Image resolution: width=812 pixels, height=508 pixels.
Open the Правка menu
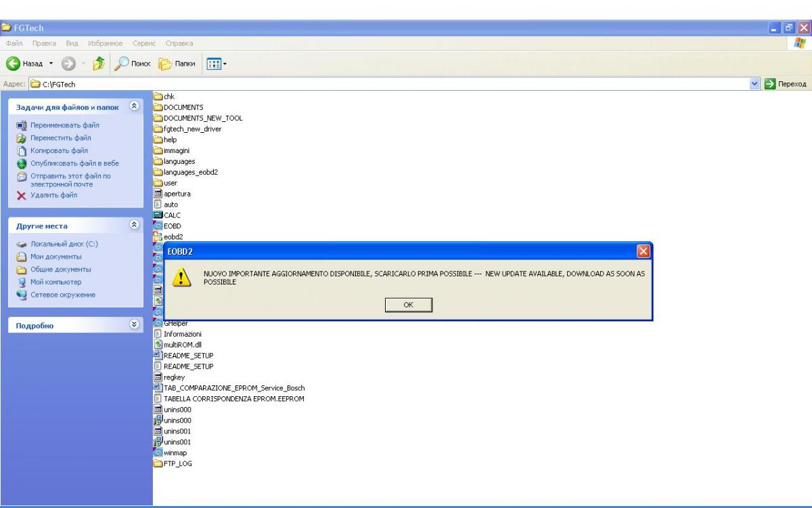pyautogui.click(x=43, y=43)
